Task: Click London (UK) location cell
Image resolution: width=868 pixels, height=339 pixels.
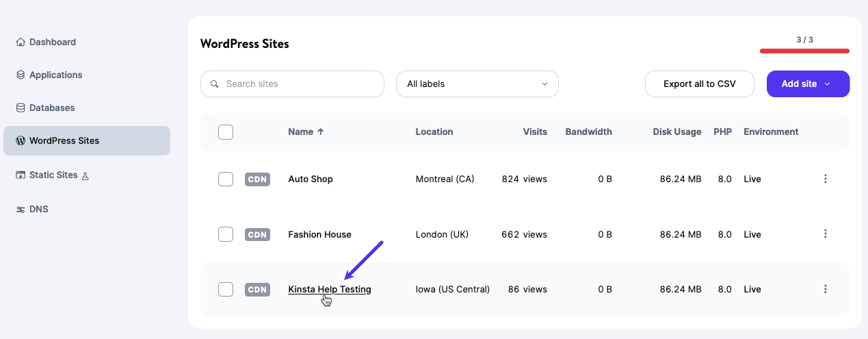Action: (x=442, y=234)
